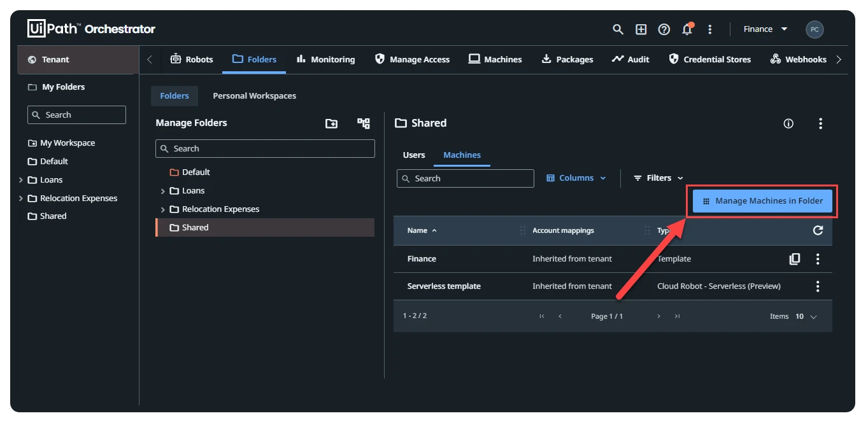Select Shared folder in left sidebar
The width and height of the screenshot is (868, 425).
coord(53,216)
